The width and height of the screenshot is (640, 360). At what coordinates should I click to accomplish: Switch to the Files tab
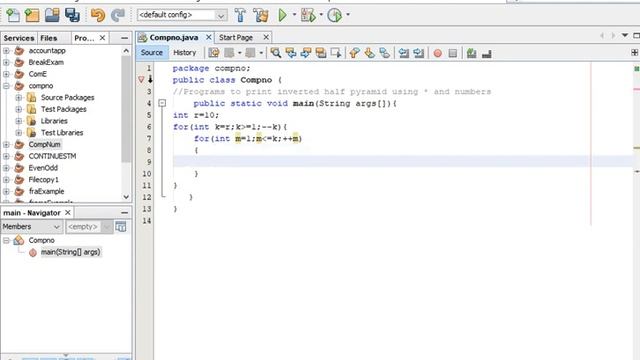point(49,38)
